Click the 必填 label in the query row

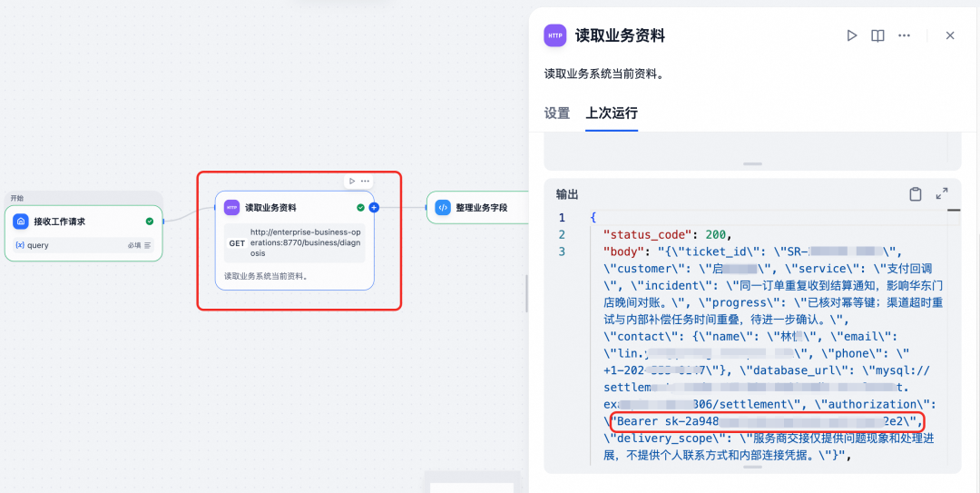tap(133, 245)
